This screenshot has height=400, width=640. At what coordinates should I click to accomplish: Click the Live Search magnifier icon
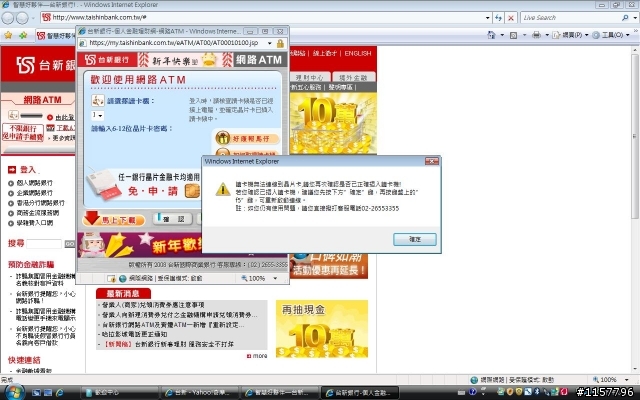pyautogui.click(x=625, y=18)
